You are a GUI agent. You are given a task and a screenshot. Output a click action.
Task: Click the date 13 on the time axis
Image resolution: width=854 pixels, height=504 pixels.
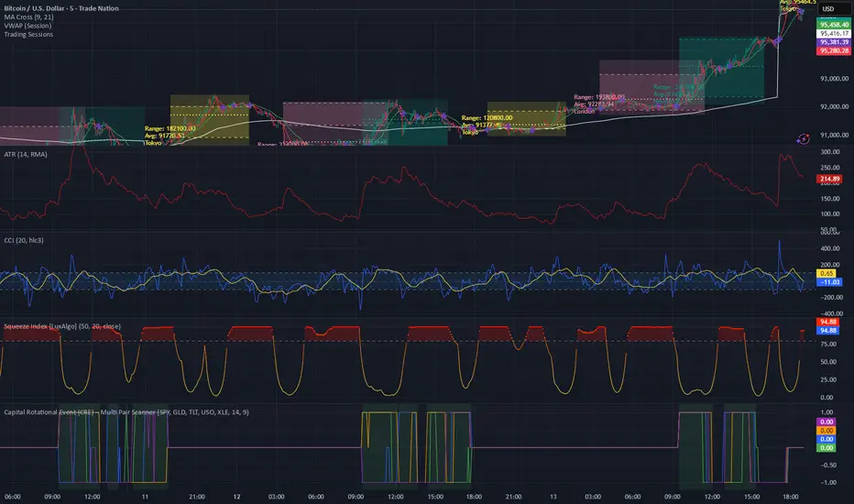tap(553, 497)
